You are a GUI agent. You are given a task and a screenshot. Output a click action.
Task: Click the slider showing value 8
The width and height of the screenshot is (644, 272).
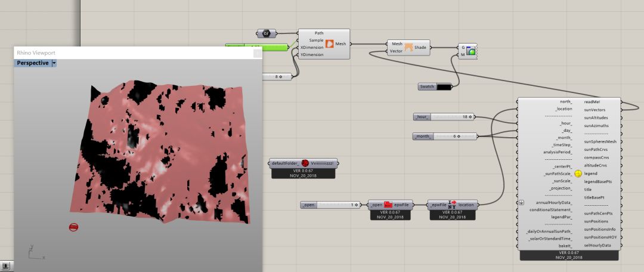[x=277, y=76]
